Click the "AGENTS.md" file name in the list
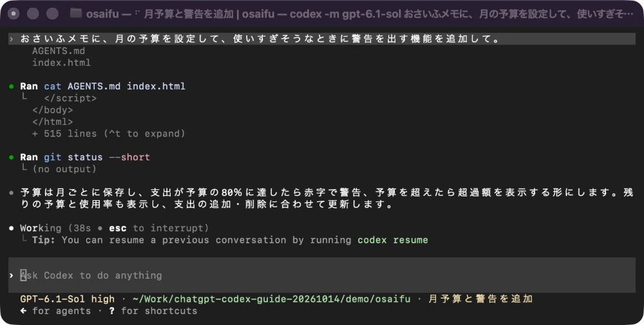 click(59, 51)
